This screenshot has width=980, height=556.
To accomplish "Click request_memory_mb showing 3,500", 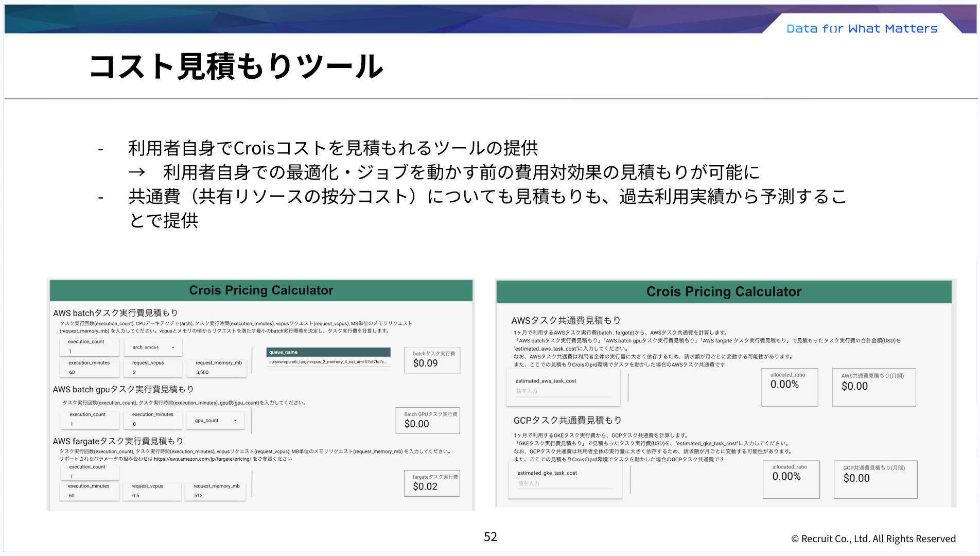I will (217, 368).
